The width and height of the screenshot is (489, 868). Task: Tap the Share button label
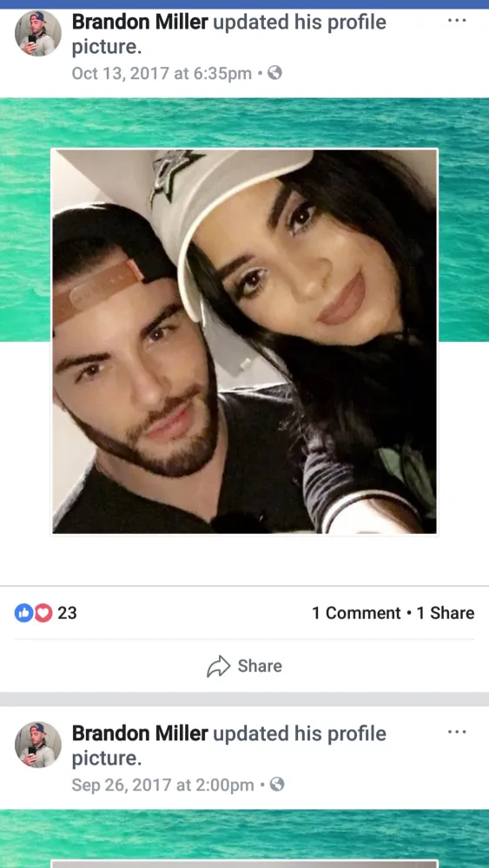pos(260,666)
